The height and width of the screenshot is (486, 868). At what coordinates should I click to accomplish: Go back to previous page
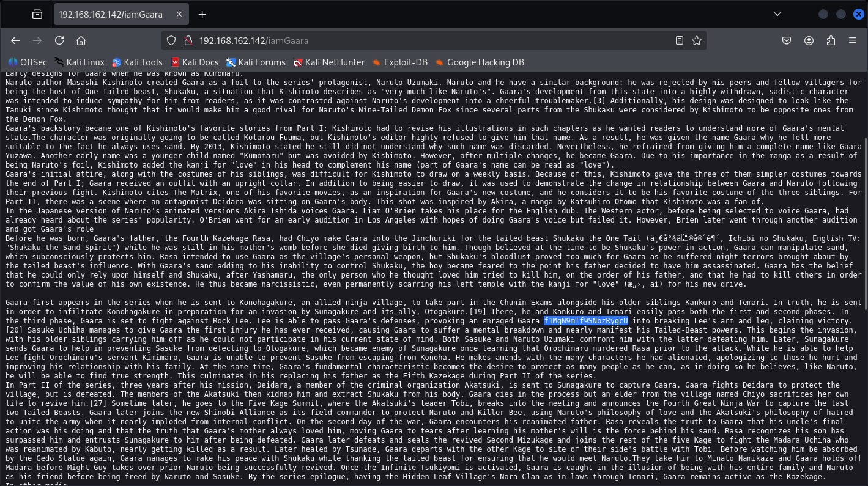[x=15, y=40]
